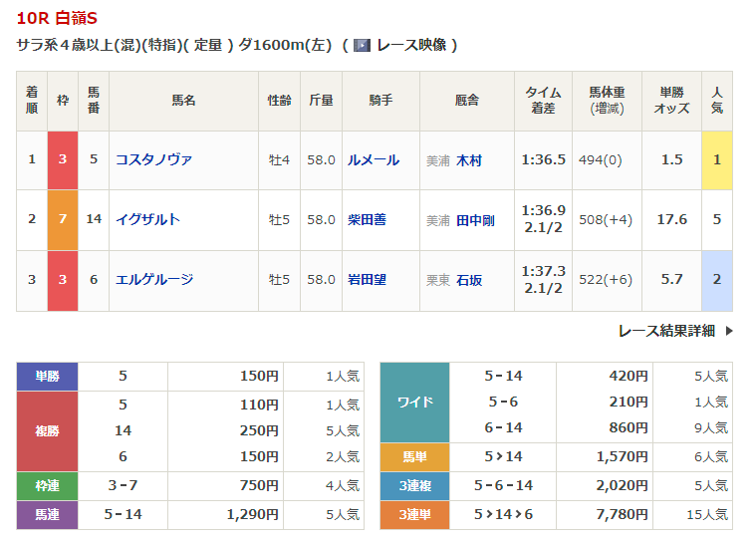The image size is (756, 541).
Task: Click the yellow popularity 1 cell
Action: (x=717, y=159)
